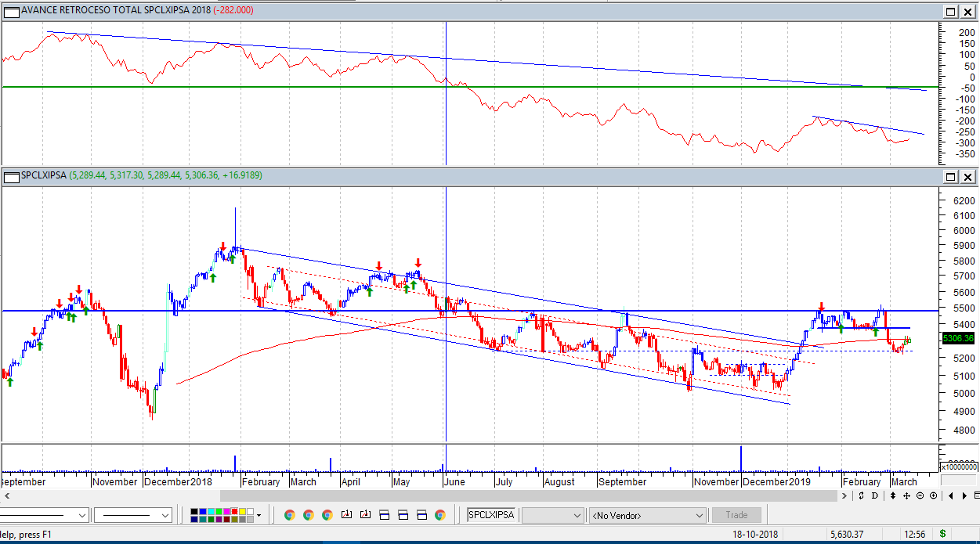Image resolution: width=980 pixels, height=544 pixels.
Task: Click the Chrome icon left of SPCLXIPSA field
Action: coord(440,515)
